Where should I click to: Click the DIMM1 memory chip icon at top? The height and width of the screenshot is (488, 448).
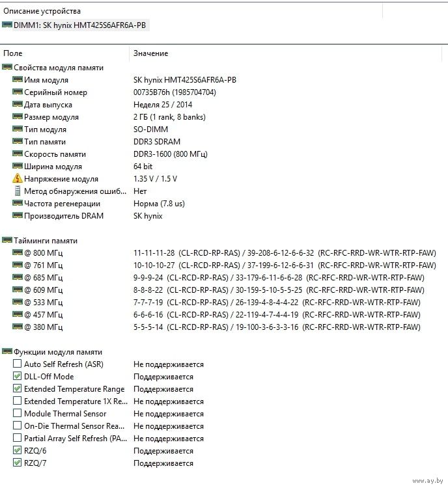[x=7, y=25]
